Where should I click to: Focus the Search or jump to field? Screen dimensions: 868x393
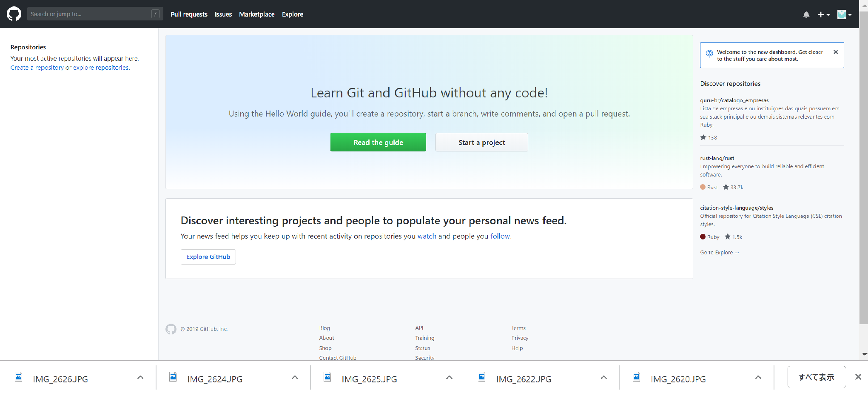point(95,14)
